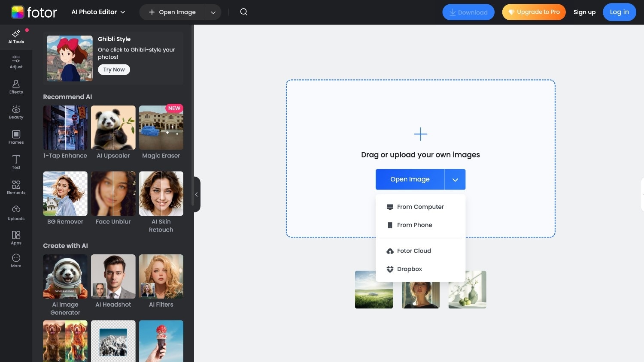
Task: Collapse the left panel with arrow handle
Action: click(x=197, y=194)
